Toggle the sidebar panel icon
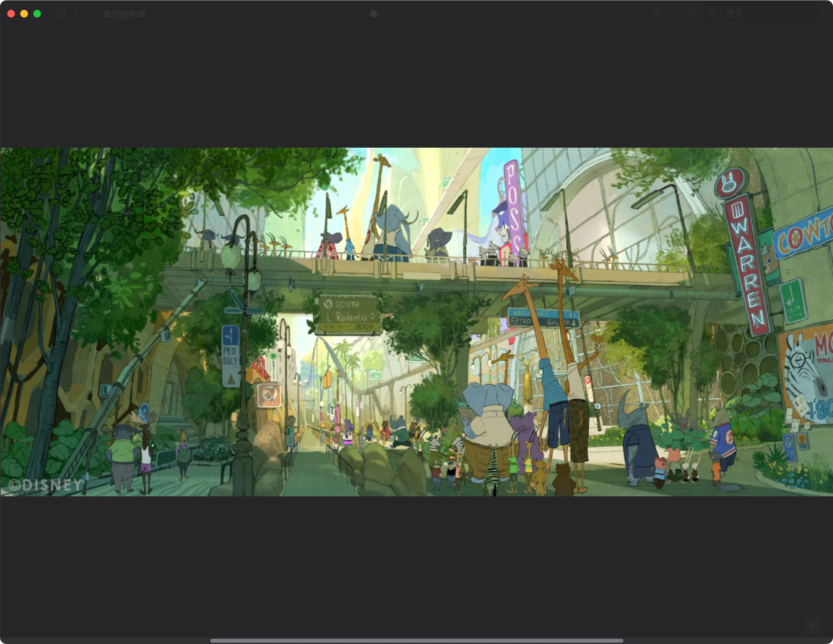 coord(60,14)
